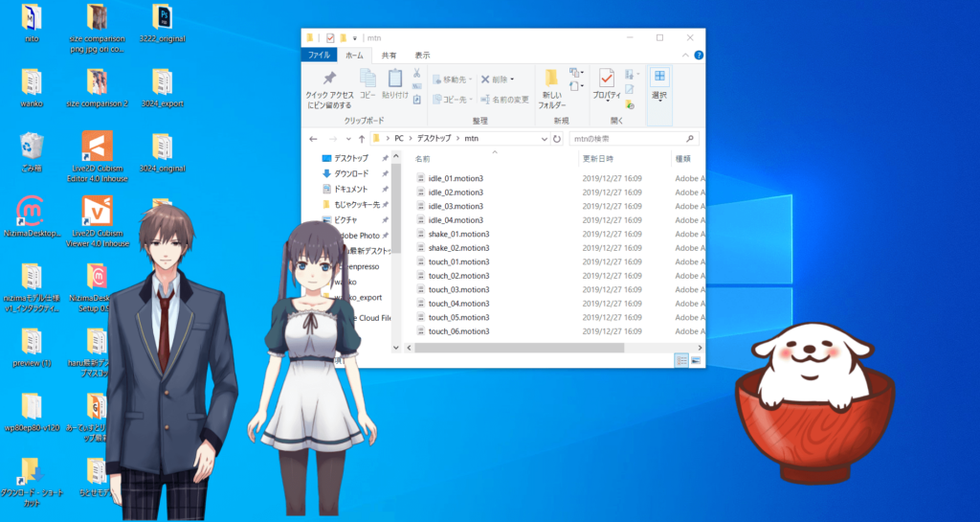Select the ごみ箱 recycle bin icon
This screenshot has height=522, width=980.
click(32, 152)
